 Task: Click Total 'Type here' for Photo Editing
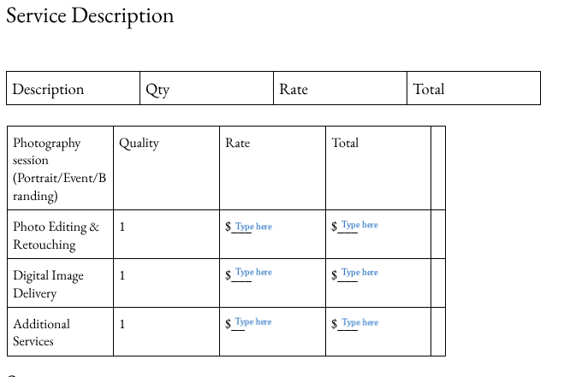tap(359, 226)
